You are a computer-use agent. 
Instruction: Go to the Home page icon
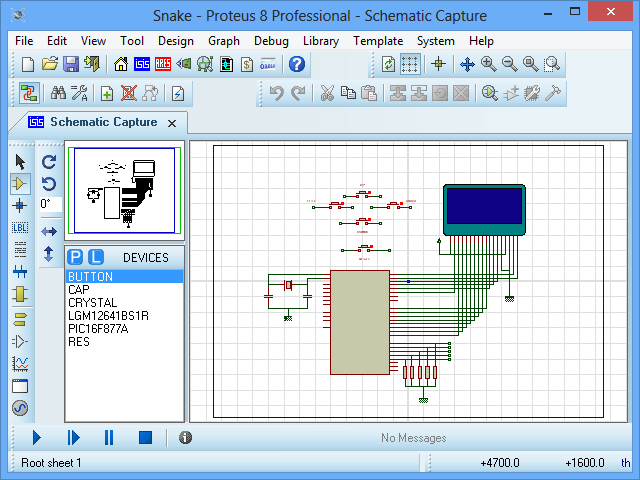coord(120,64)
